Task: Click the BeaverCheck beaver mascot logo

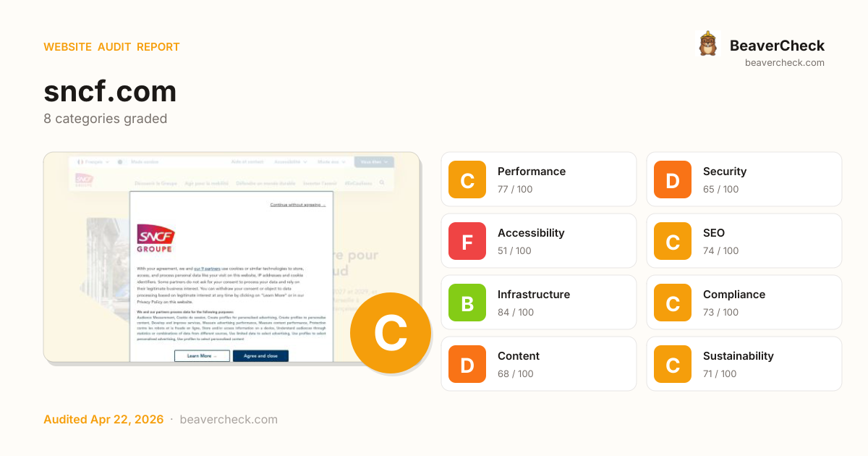Action: click(x=707, y=44)
